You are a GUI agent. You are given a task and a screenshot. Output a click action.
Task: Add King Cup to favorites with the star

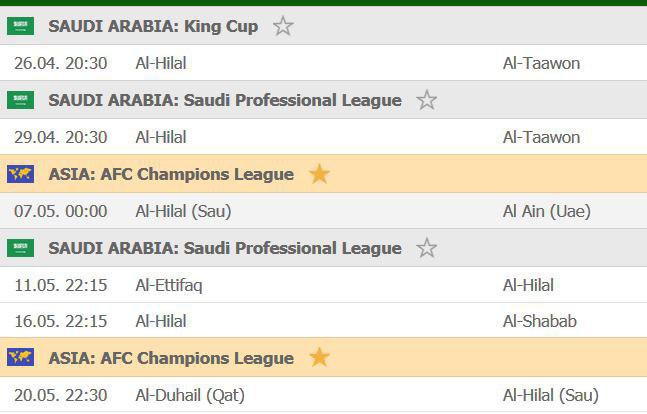[283, 26]
